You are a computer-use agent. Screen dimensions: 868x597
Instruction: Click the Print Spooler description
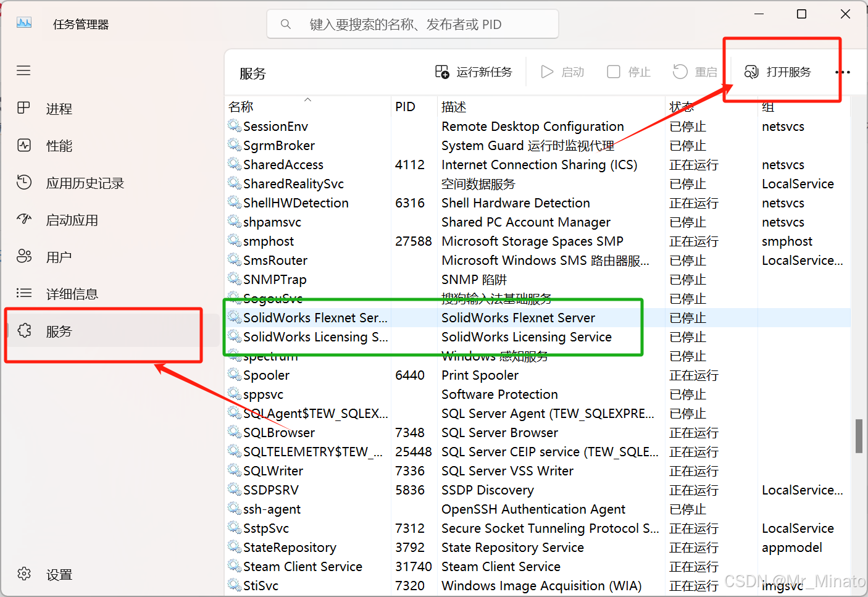[480, 375]
